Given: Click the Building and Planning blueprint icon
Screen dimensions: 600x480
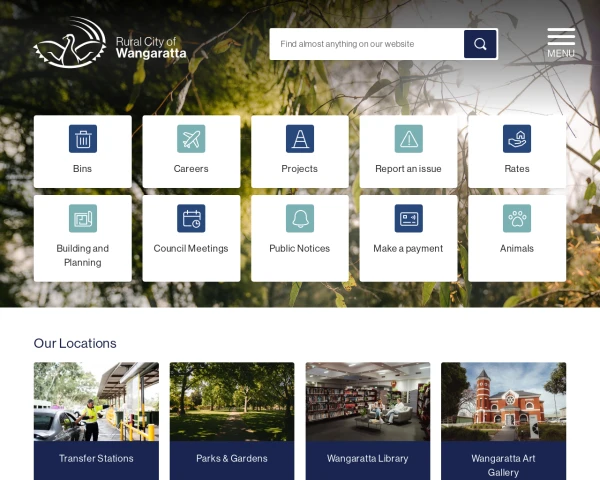Looking at the screenshot, I should click(x=83, y=218).
